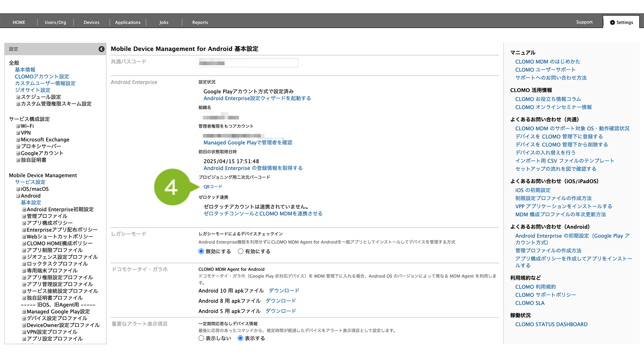The width and height of the screenshot is (644, 362).
Task: Open Jobs menu
Action: [x=164, y=22]
